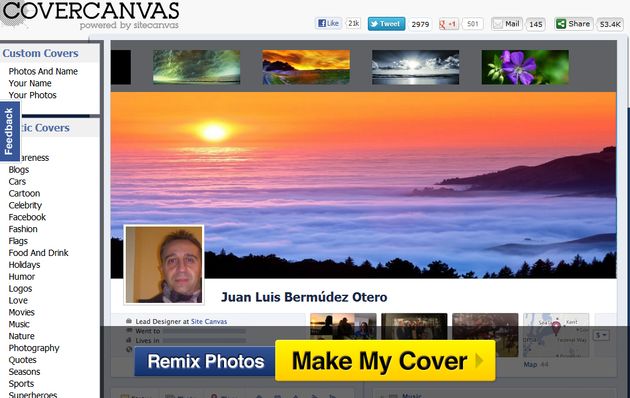
Task: Browse the Facebook cover category
Action: click(27, 217)
